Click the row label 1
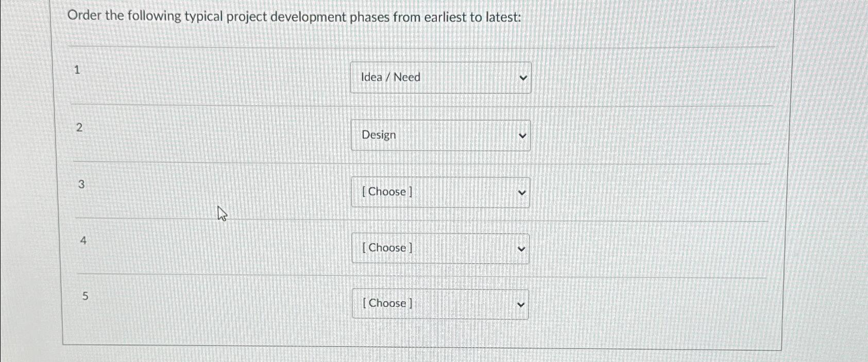 (76, 71)
